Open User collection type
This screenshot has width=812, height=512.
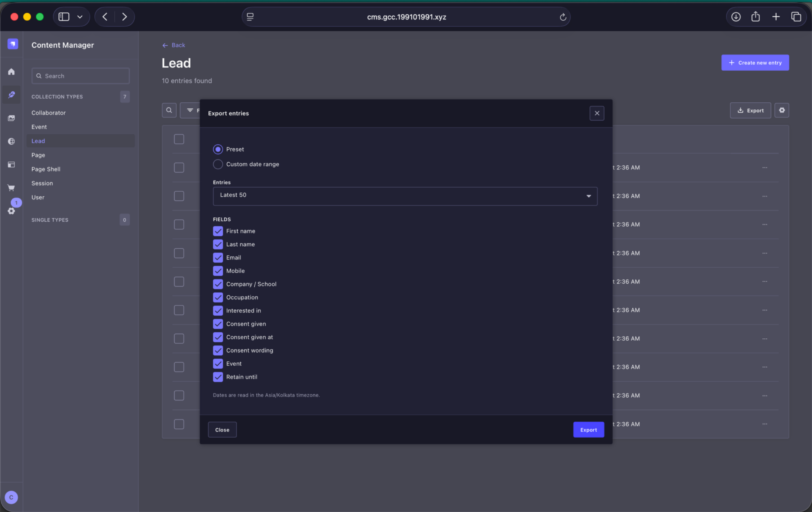click(x=38, y=197)
